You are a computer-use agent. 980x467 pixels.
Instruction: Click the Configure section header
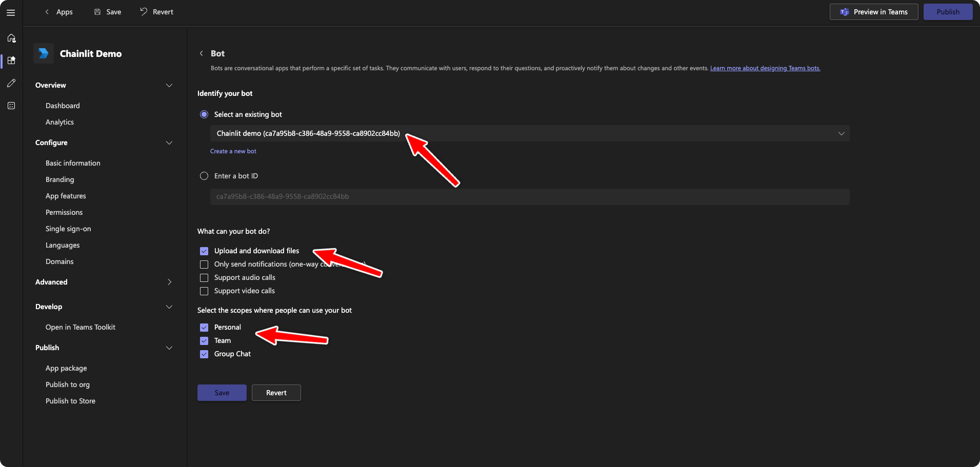[x=51, y=143]
